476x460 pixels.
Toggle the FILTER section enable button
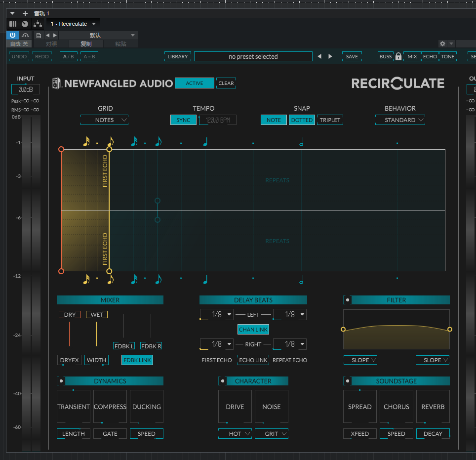point(348,300)
